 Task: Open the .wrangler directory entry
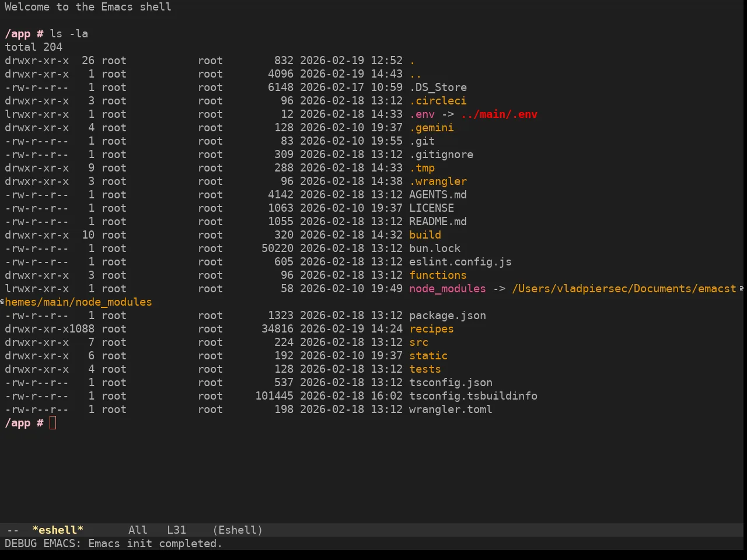(x=438, y=181)
